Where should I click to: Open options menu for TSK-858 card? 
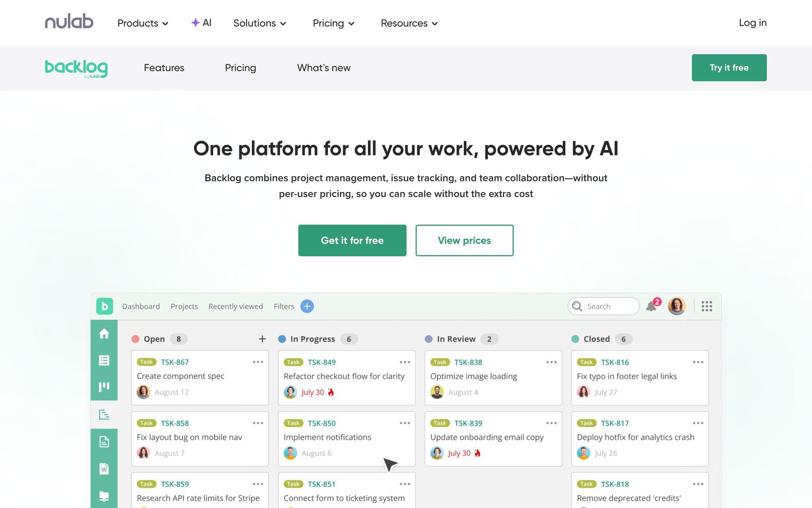[258, 423]
